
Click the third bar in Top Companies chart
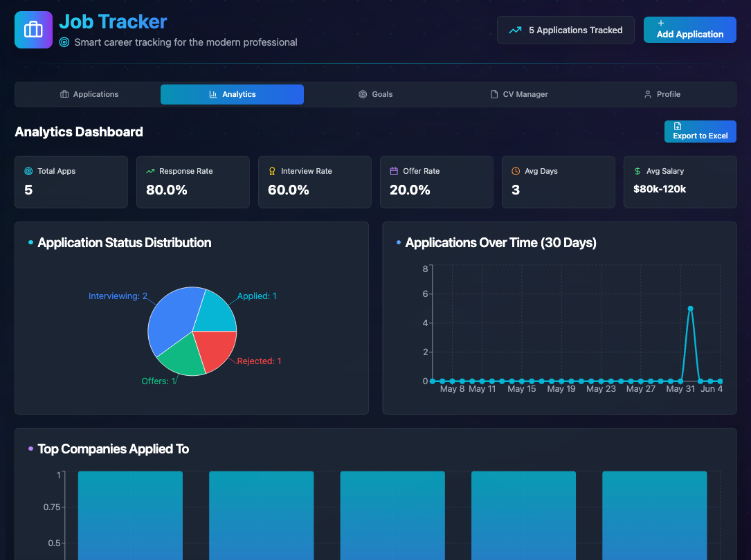pos(392,516)
